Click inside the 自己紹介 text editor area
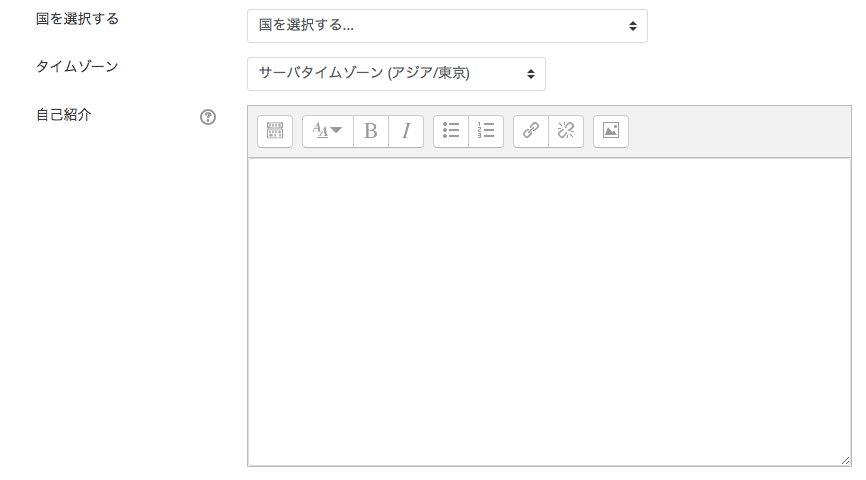866x480 pixels. 548,310
